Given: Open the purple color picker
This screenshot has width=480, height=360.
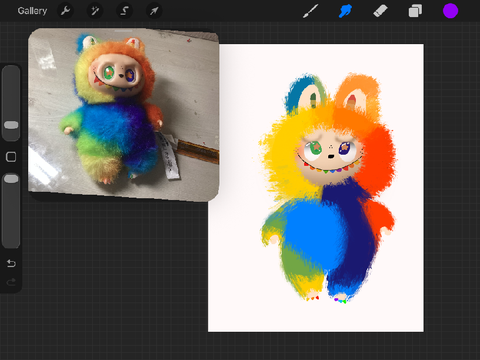Looking at the screenshot, I should (x=450, y=11).
